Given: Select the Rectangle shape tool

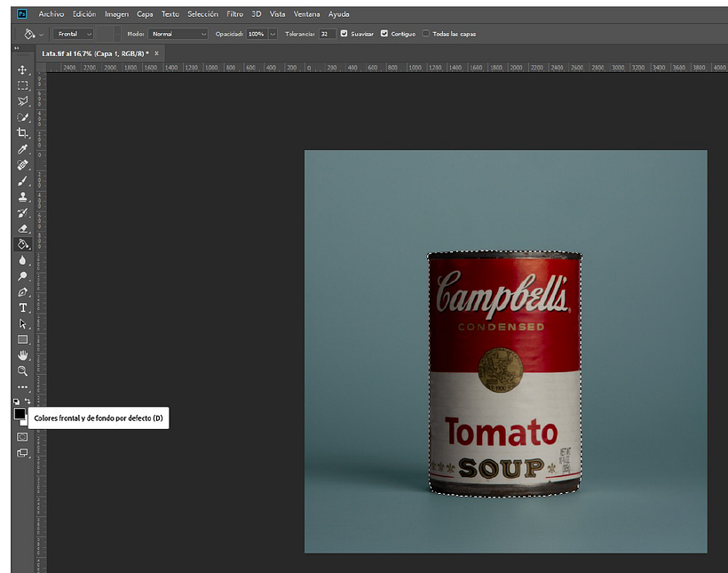Looking at the screenshot, I should 22,339.
